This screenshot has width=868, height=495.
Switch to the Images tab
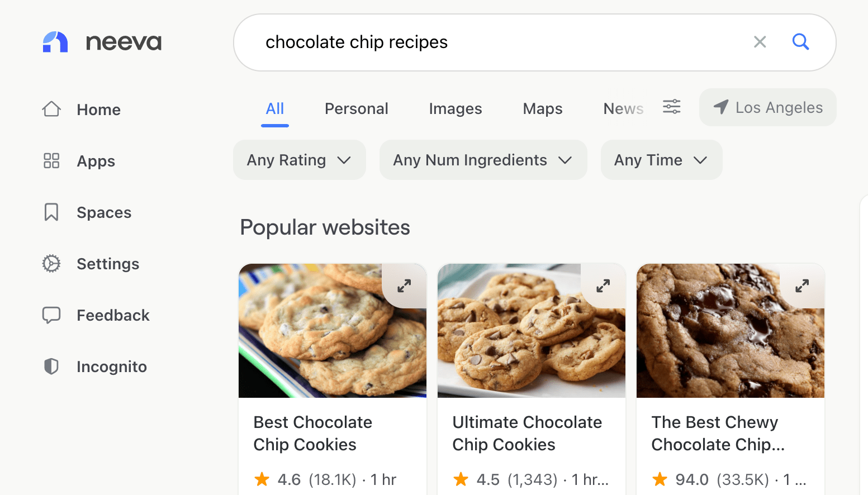coord(456,108)
